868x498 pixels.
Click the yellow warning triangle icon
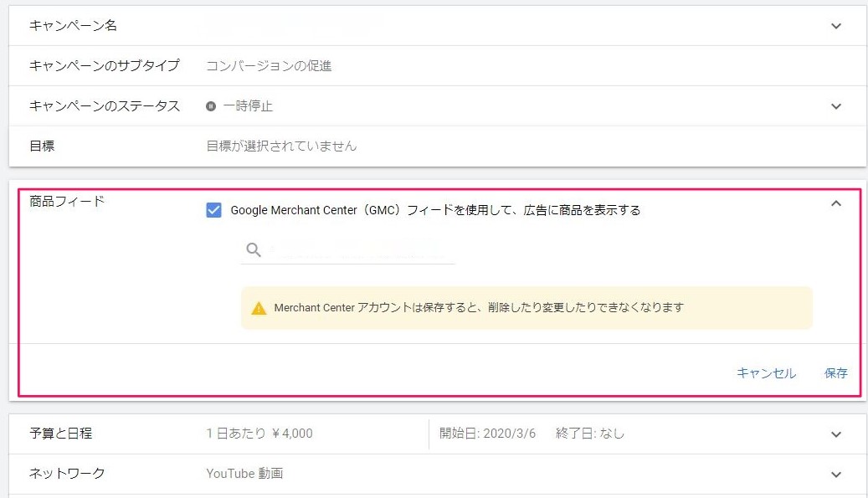[x=259, y=308]
